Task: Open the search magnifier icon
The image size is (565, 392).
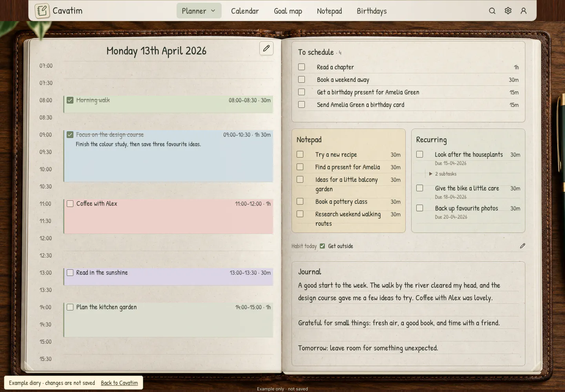Action: (x=492, y=11)
